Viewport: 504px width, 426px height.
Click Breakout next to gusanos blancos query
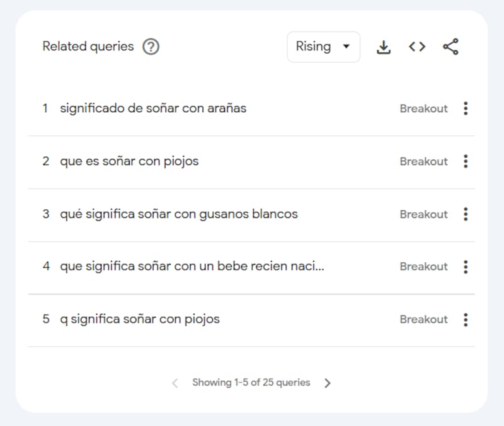click(x=423, y=214)
